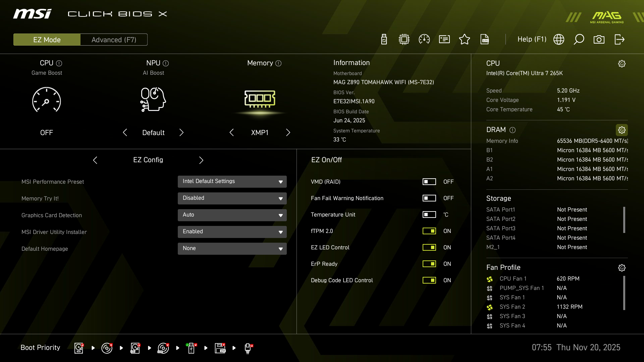Click the Help (F1) button

click(x=532, y=40)
